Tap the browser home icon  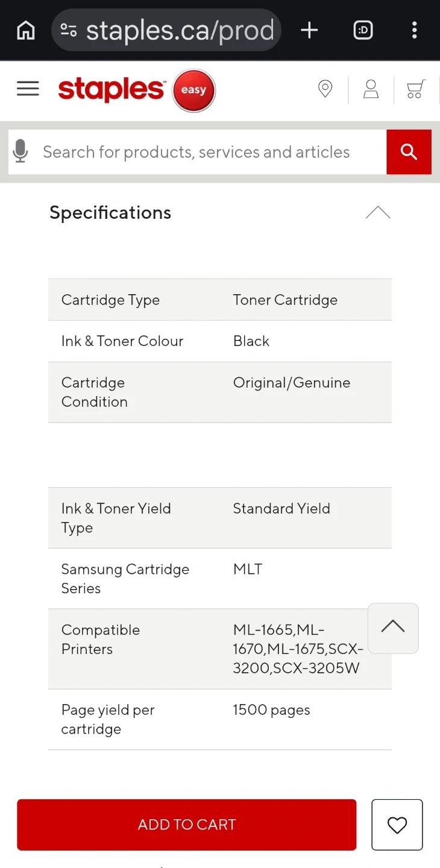click(x=26, y=30)
